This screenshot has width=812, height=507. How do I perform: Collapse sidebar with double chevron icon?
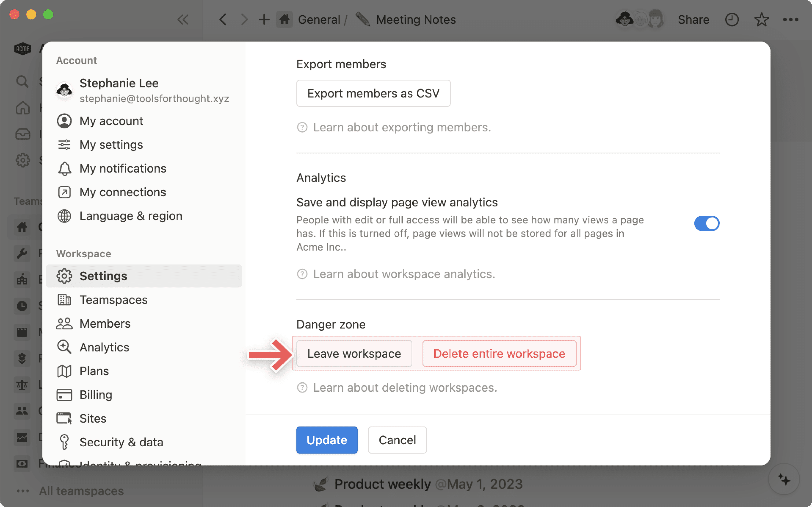pos(183,20)
